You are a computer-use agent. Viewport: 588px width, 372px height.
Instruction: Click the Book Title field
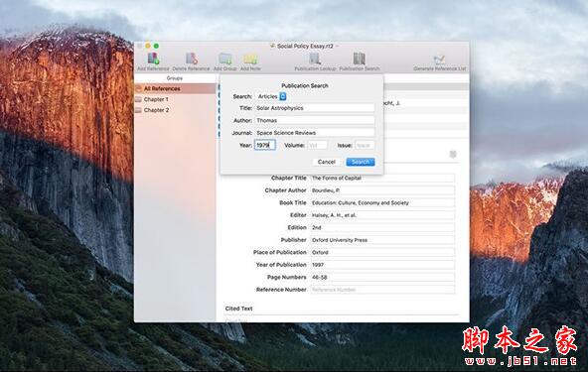coord(382,202)
